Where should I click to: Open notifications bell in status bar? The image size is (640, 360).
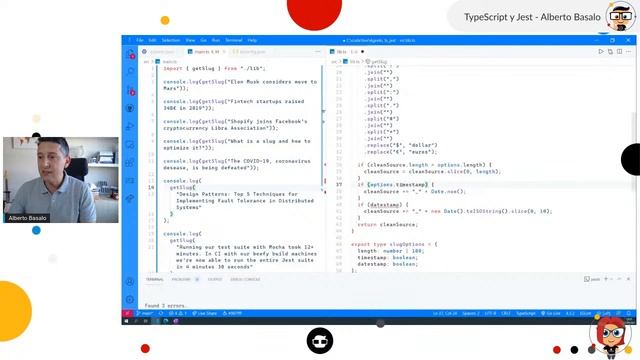(x=629, y=313)
